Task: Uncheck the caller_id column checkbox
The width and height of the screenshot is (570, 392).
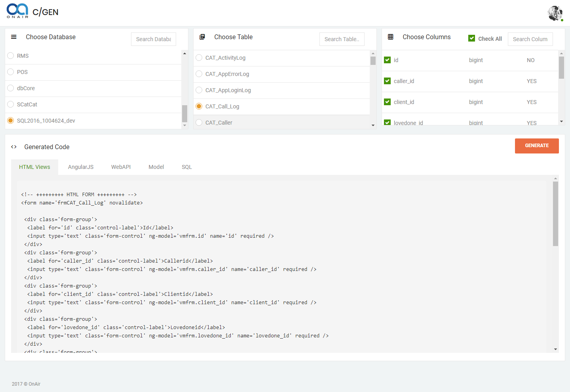Action: (x=388, y=81)
